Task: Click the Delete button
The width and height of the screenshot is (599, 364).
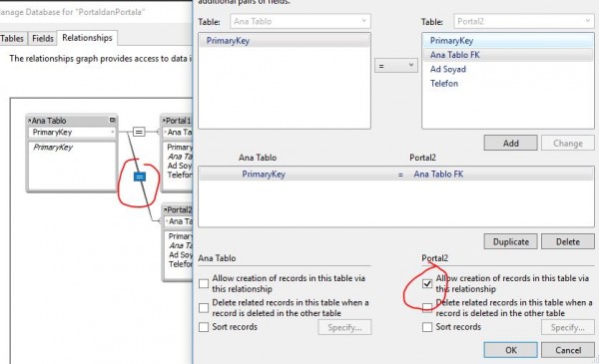Action: (x=568, y=241)
